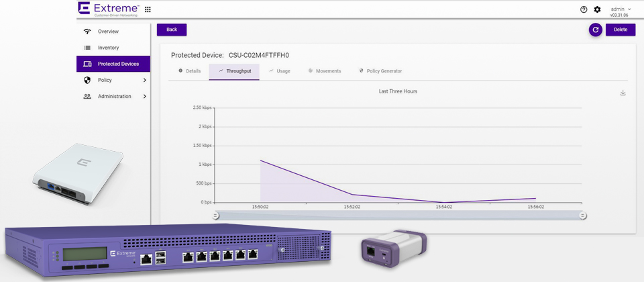Click the Extreme Networks logo

click(x=109, y=9)
